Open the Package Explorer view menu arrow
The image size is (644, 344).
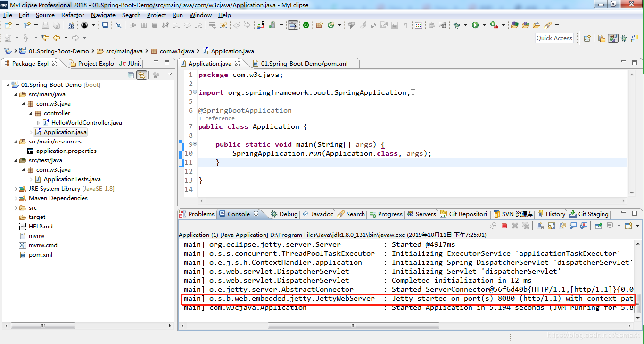[170, 75]
